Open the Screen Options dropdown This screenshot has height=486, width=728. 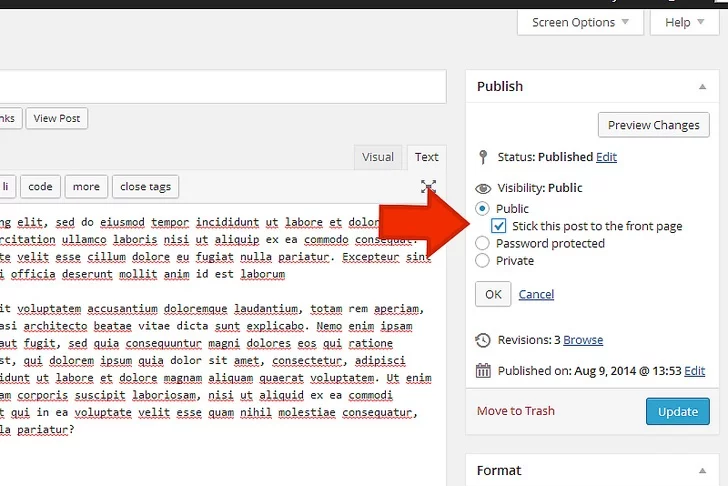pyautogui.click(x=580, y=22)
